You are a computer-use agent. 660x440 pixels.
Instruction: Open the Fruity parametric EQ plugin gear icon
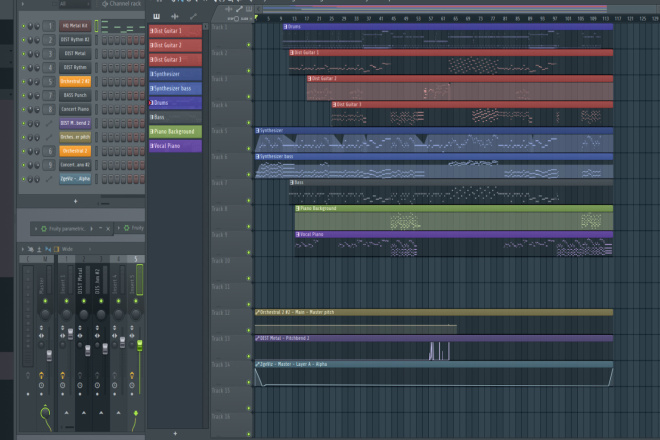[x=44, y=229]
